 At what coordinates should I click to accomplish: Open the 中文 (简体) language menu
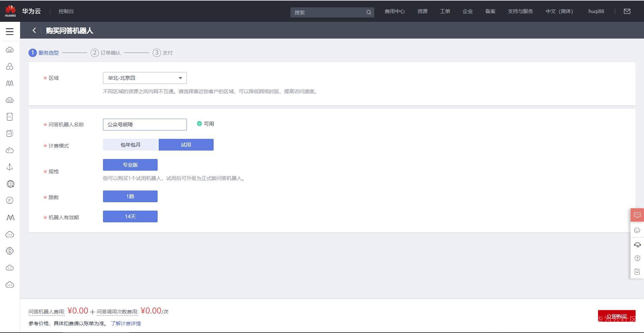coord(559,11)
